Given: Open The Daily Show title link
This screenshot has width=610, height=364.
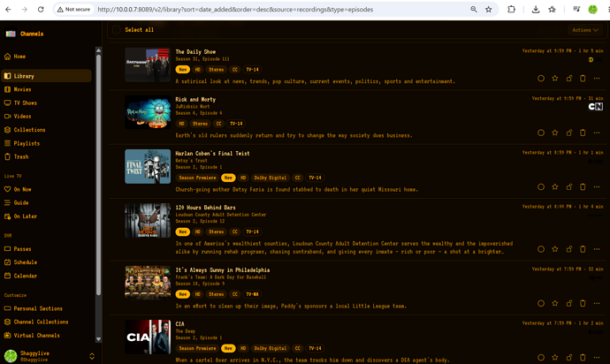Looking at the screenshot, I should (195, 52).
